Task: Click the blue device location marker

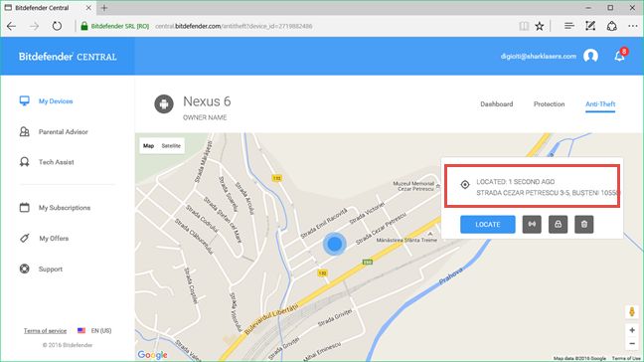Action: [x=334, y=244]
